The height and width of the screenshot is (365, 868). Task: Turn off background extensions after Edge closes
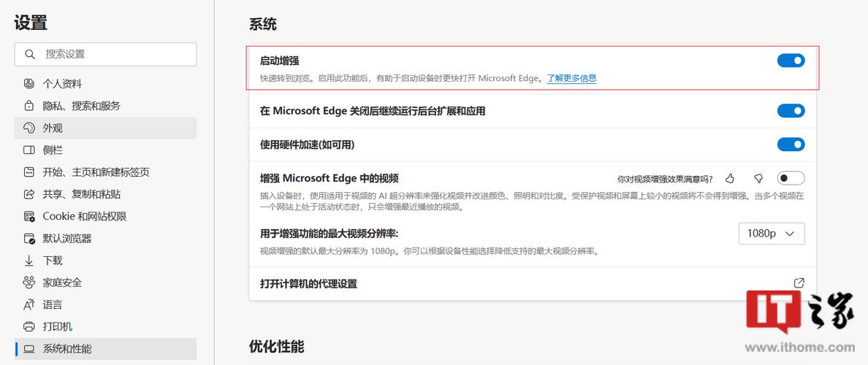click(x=791, y=111)
